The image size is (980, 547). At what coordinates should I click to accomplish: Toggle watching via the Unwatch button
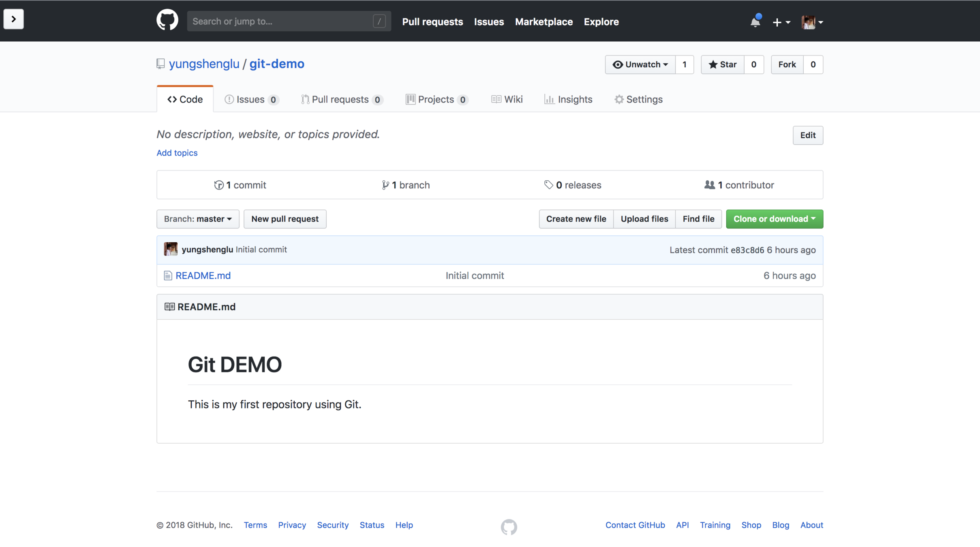point(640,65)
